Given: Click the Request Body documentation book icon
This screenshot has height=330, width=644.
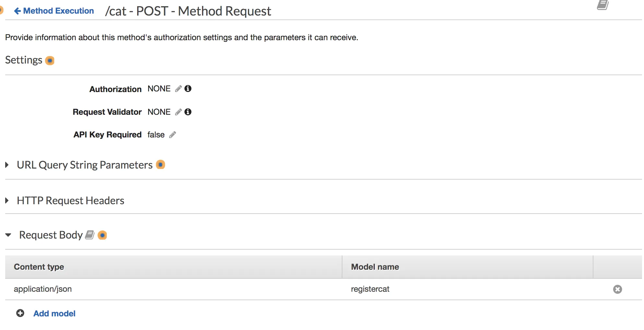Looking at the screenshot, I should pos(90,235).
